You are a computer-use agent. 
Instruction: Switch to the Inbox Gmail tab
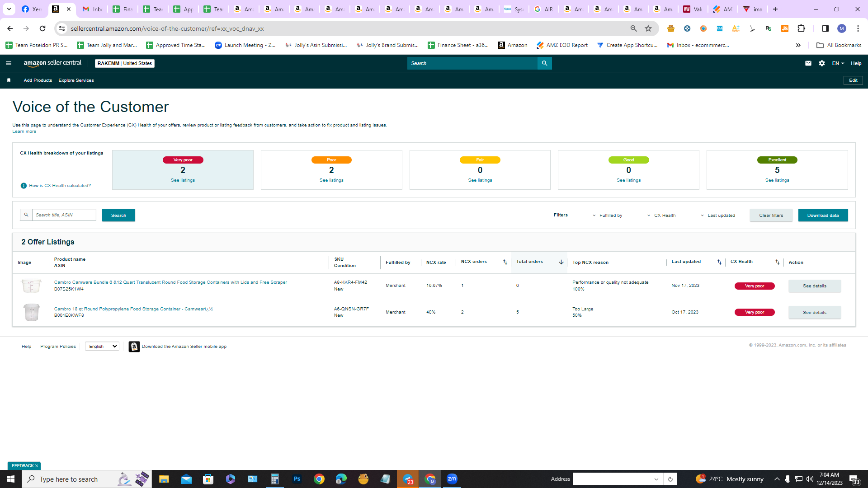tap(92, 9)
